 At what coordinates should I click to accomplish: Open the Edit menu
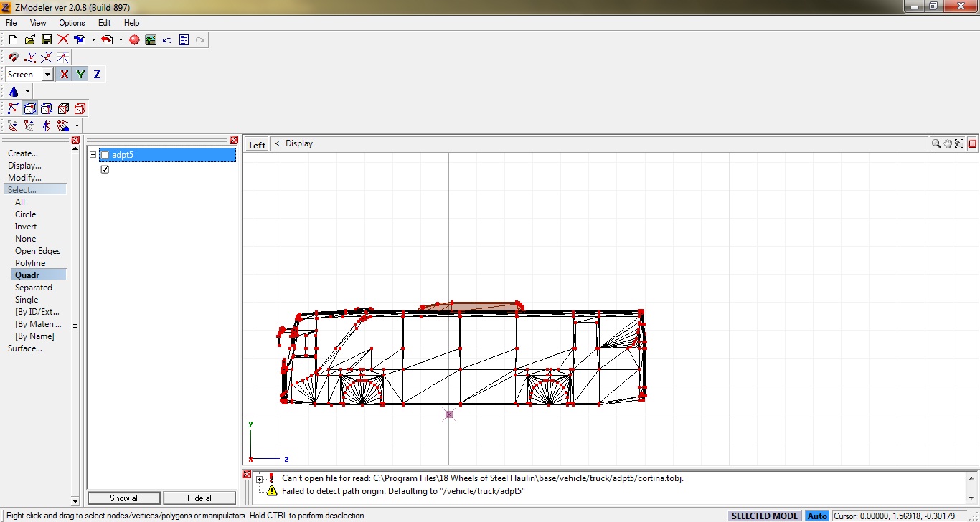tap(104, 22)
